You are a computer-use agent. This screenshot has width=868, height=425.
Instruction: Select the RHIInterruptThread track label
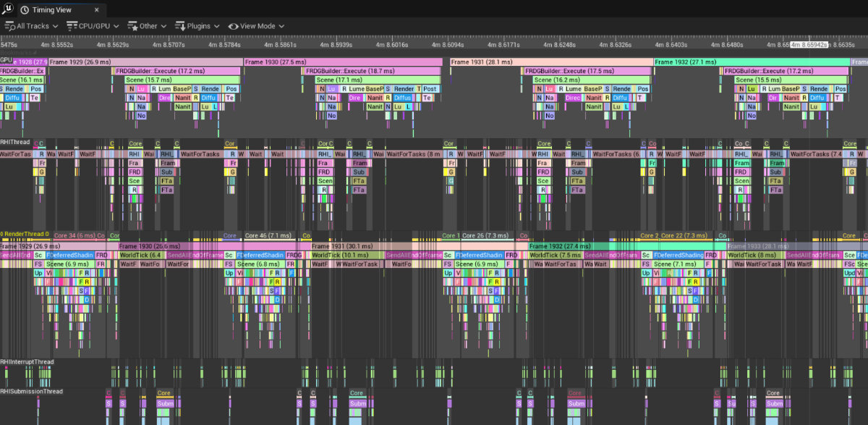27,361
